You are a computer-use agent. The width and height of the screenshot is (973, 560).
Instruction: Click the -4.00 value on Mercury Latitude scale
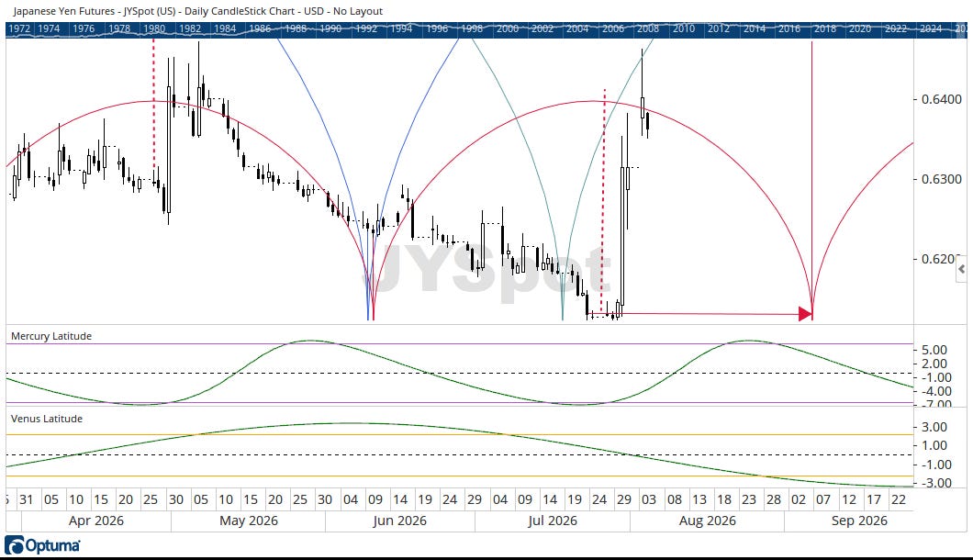pos(935,391)
